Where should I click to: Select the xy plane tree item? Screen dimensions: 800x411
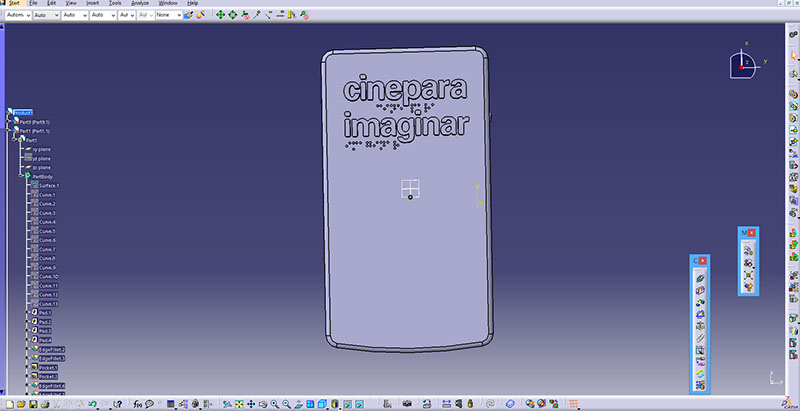[41, 149]
